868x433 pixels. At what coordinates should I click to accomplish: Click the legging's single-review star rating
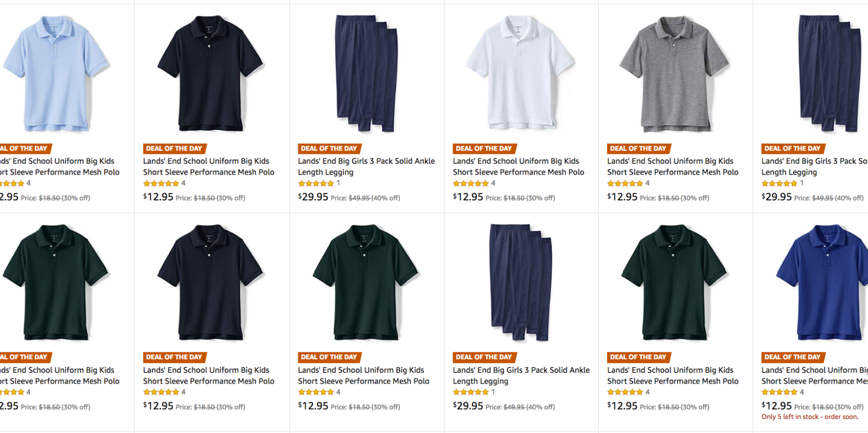click(x=316, y=183)
